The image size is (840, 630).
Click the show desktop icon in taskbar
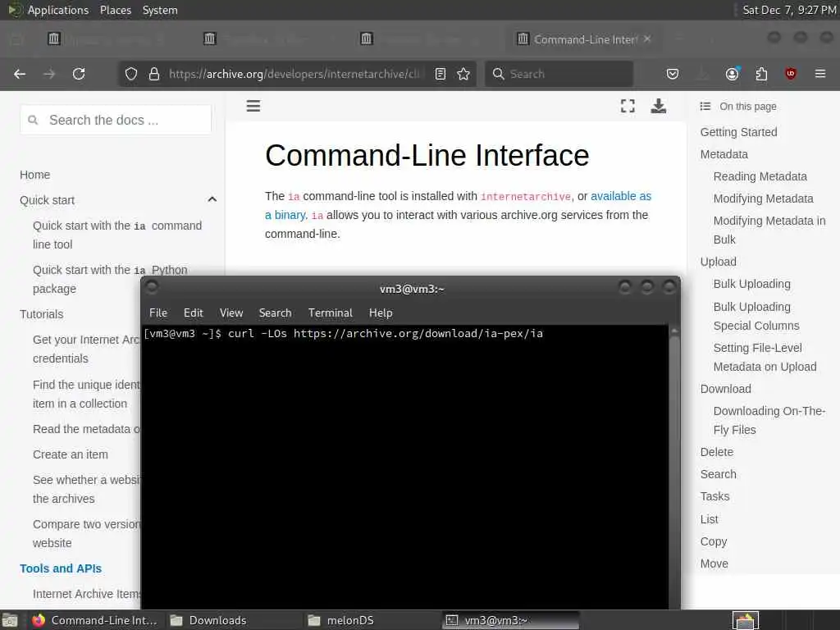10,620
